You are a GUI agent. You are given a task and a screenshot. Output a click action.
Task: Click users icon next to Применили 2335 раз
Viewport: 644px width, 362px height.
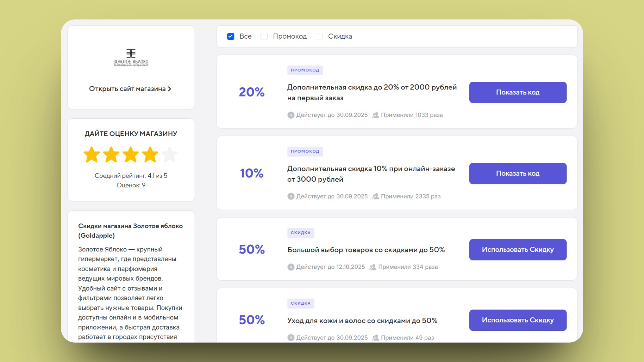coord(376,196)
